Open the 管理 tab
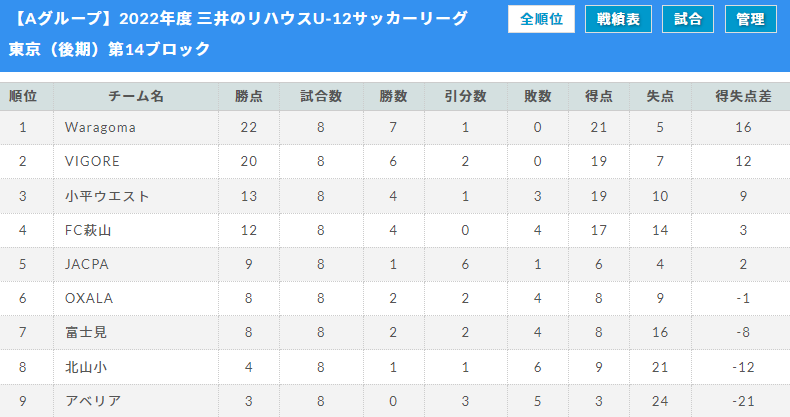790x417 pixels. pyautogui.click(x=750, y=20)
